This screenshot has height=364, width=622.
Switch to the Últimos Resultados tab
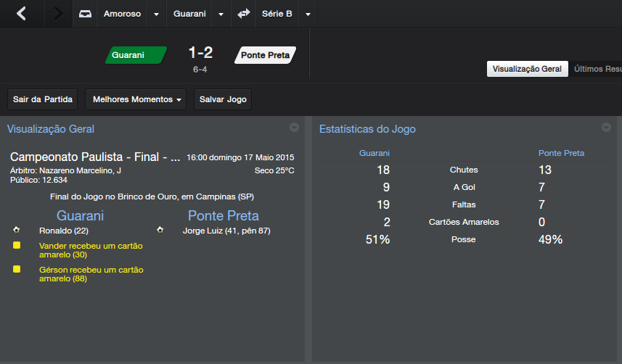coord(597,69)
